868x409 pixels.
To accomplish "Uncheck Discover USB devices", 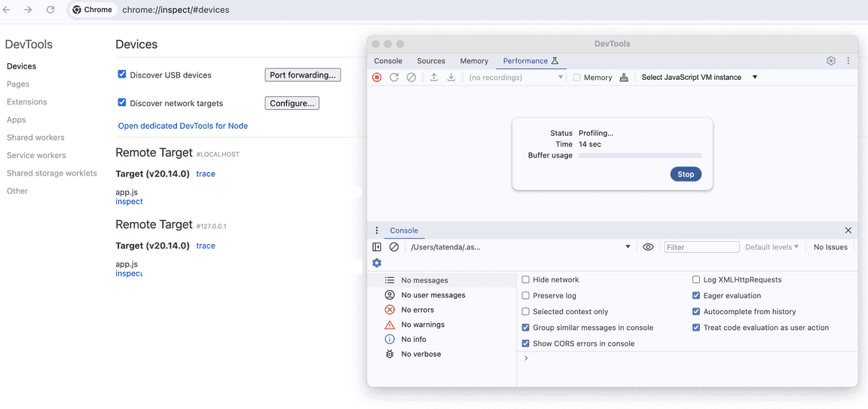I will (122, 75).
